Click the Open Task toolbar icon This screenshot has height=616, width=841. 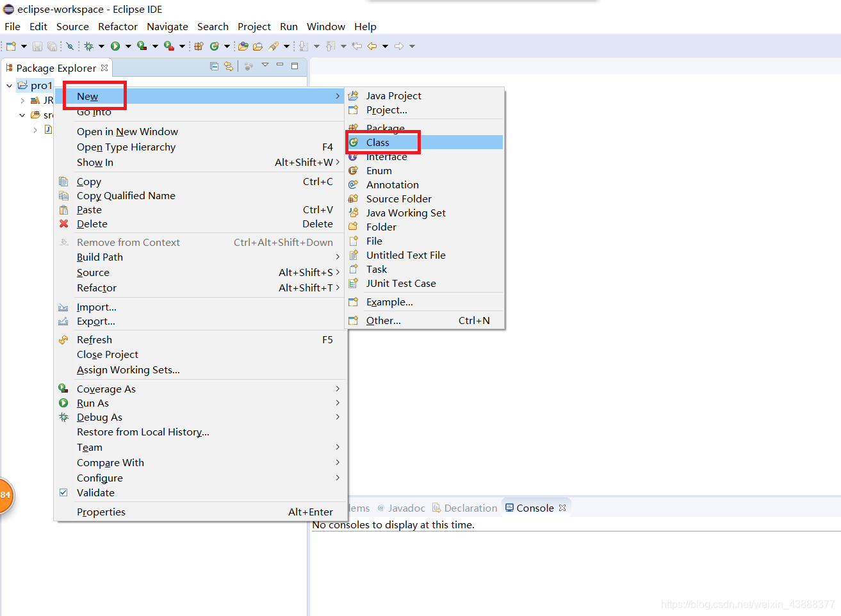coord(257,46)
